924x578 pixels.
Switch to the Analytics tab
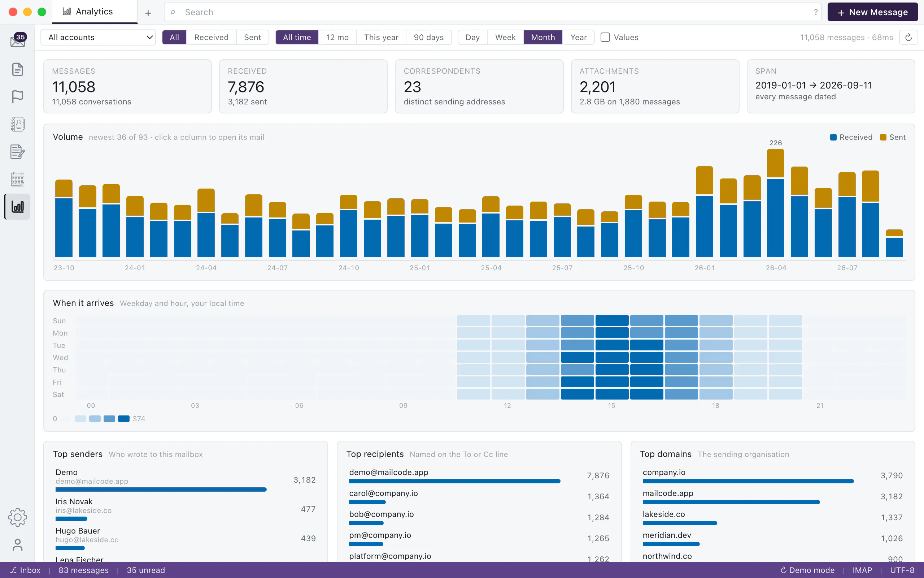click(x=94, y=12)
